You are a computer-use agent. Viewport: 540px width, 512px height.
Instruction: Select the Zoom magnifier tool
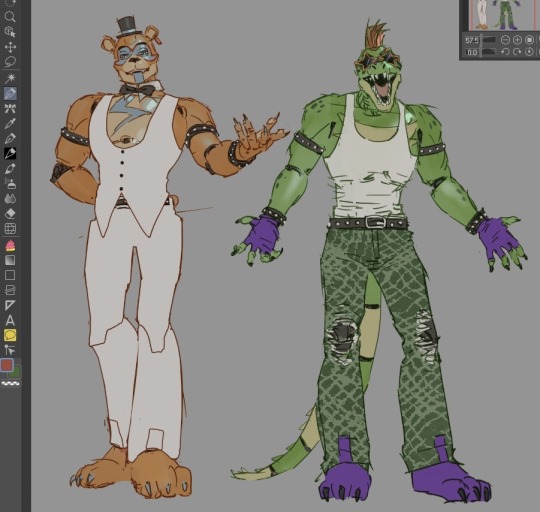tap(10, 17)
